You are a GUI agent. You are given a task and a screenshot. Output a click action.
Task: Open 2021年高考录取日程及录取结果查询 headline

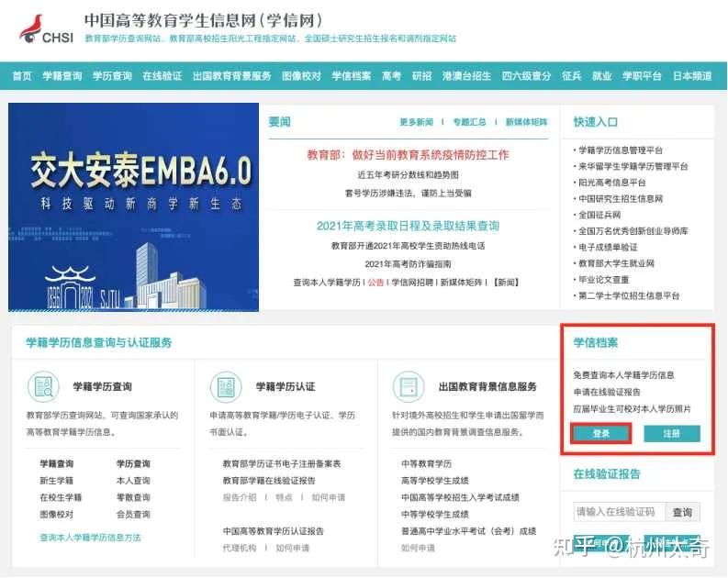click(x=409, y=226)
